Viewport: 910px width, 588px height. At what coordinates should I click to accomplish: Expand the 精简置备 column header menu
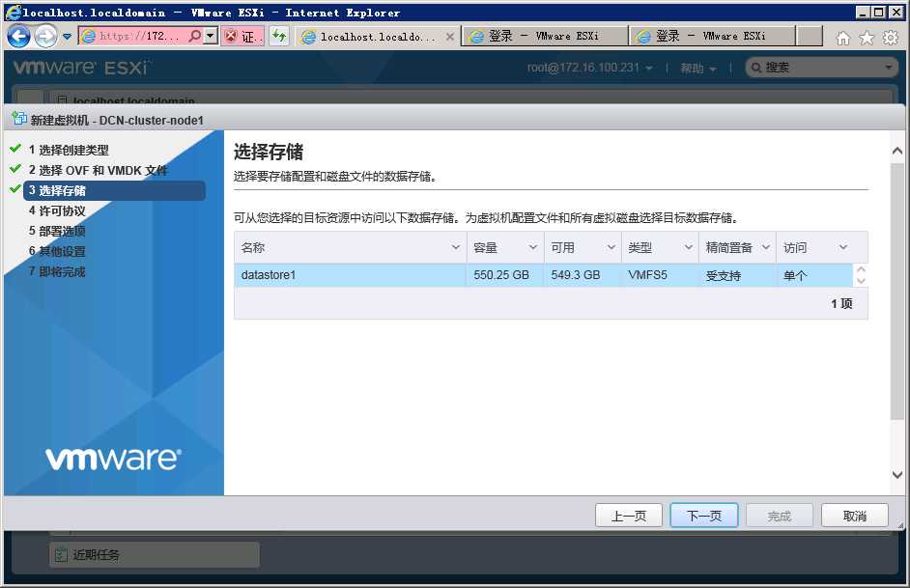click(x=766, y=247)
